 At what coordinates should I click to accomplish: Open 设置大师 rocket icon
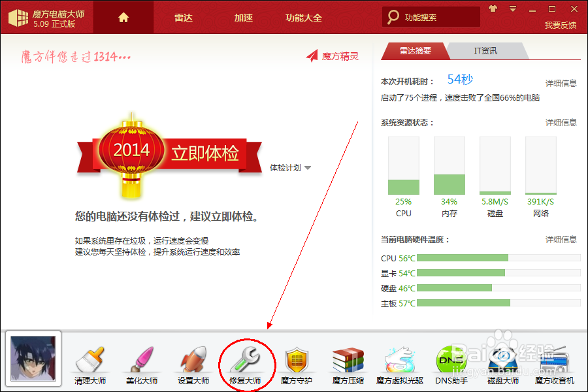pyautogui.click(x=193, y=365)
